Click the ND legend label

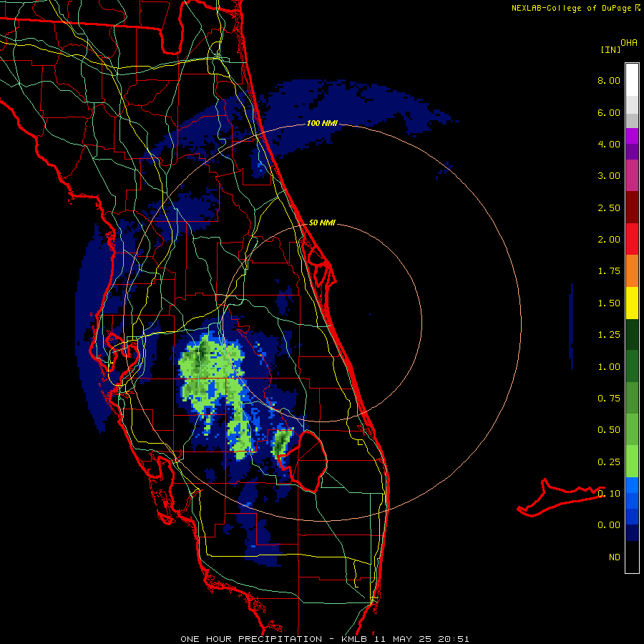pos(615,557)
